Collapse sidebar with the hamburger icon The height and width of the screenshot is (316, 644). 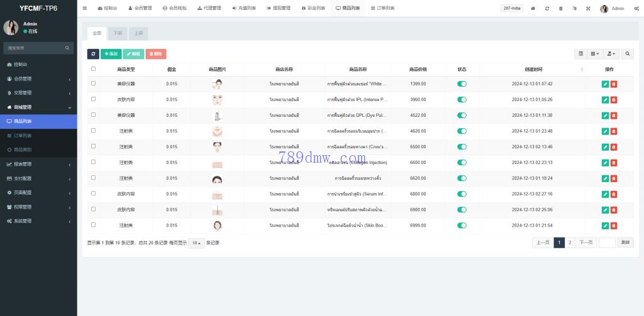pyautogui.click(x=85, y=8)
